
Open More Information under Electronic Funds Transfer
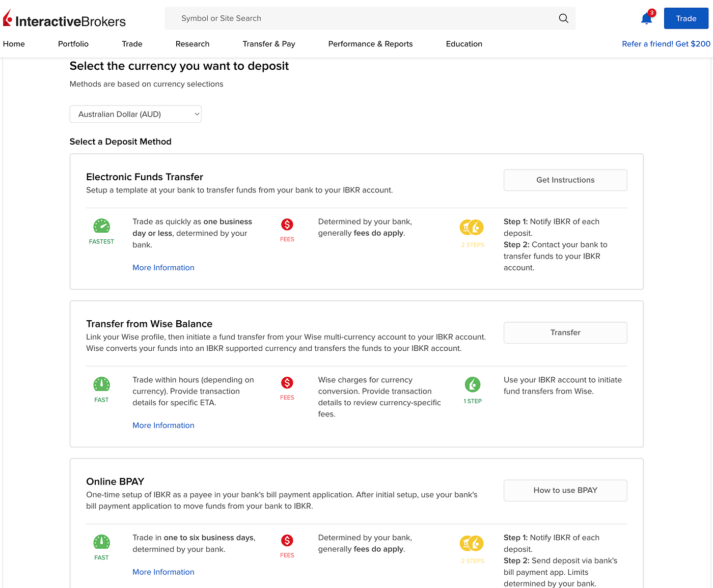pyautogui.click(x=163, y=267)
